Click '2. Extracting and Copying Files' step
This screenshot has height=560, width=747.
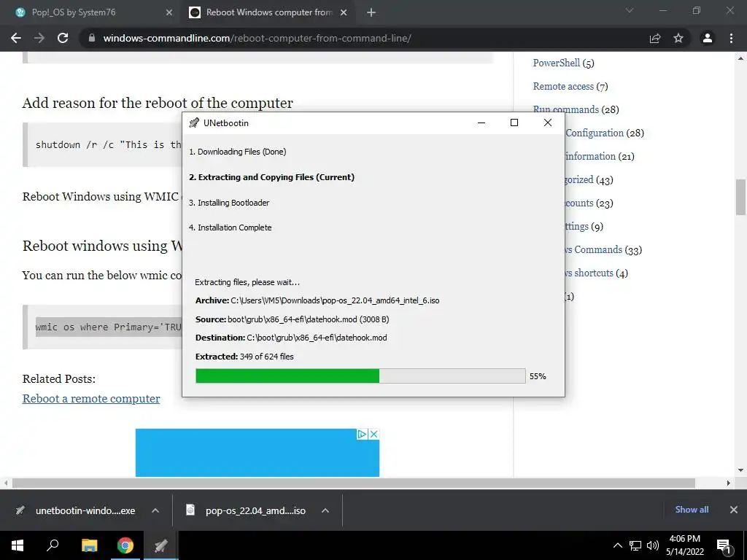pos(272,177)
